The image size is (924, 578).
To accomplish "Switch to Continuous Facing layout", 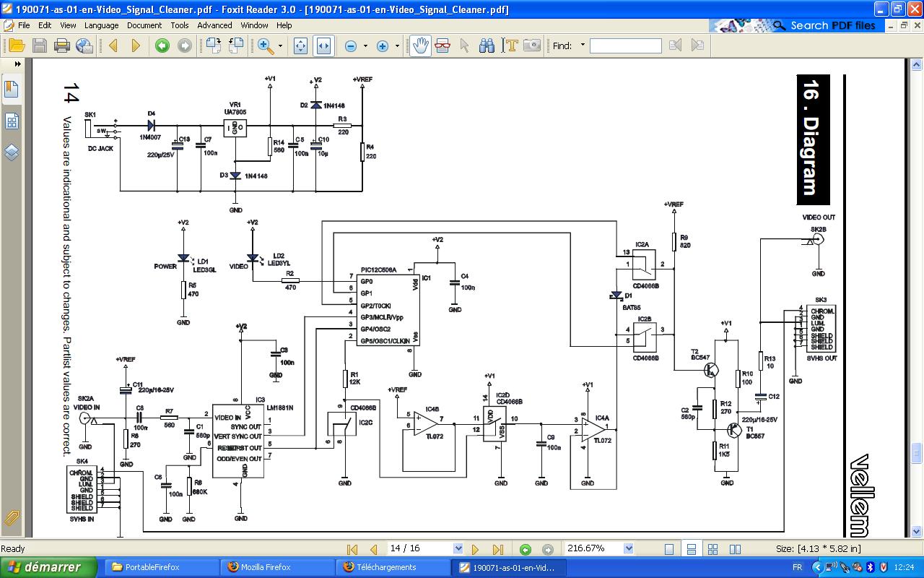I will [712, 549].
